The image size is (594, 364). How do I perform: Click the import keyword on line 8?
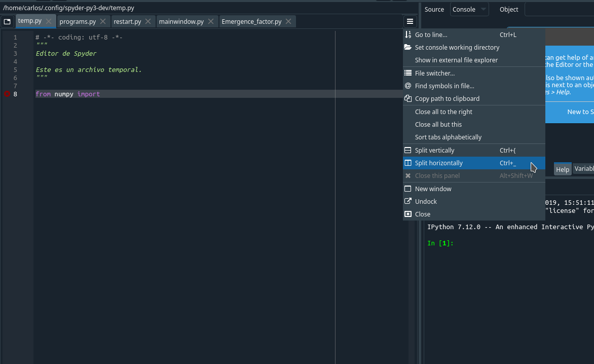pyautogui.click(x=89, y=94)
